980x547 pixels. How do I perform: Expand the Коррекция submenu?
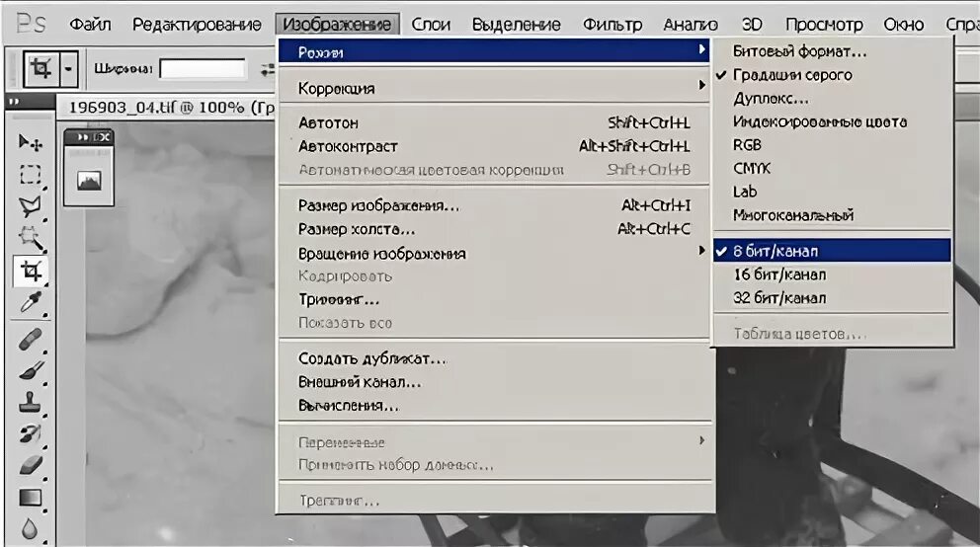(x=494, y=88)
